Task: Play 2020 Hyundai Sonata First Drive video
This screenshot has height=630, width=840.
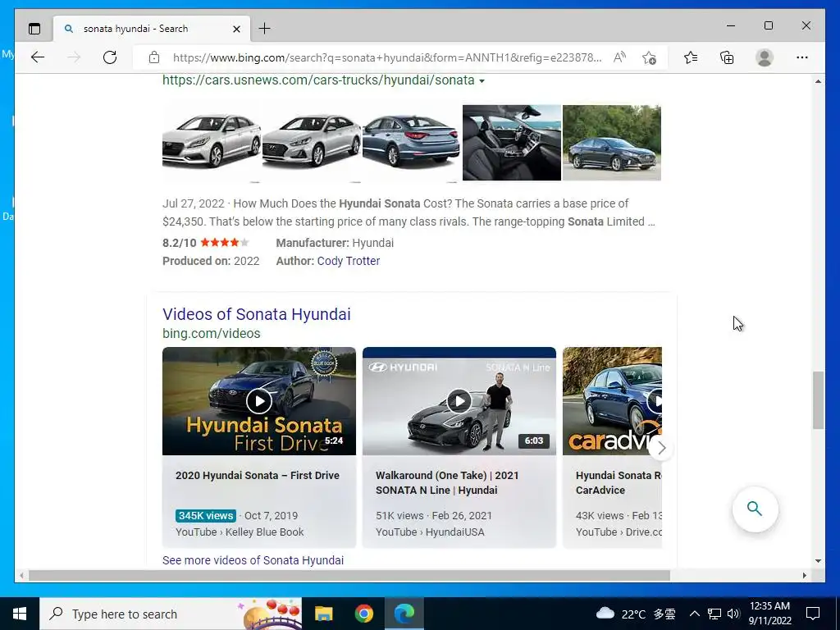Action: [x=258, y=401]
